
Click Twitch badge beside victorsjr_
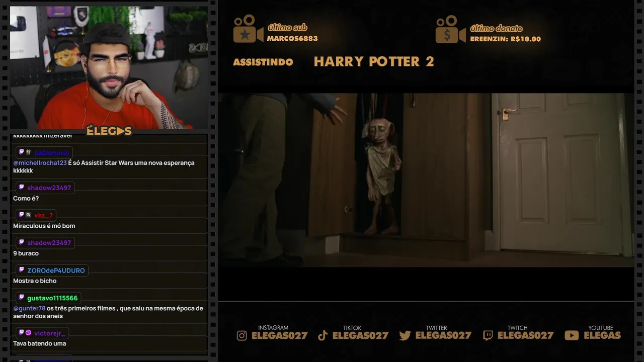[x=21, y=333]
